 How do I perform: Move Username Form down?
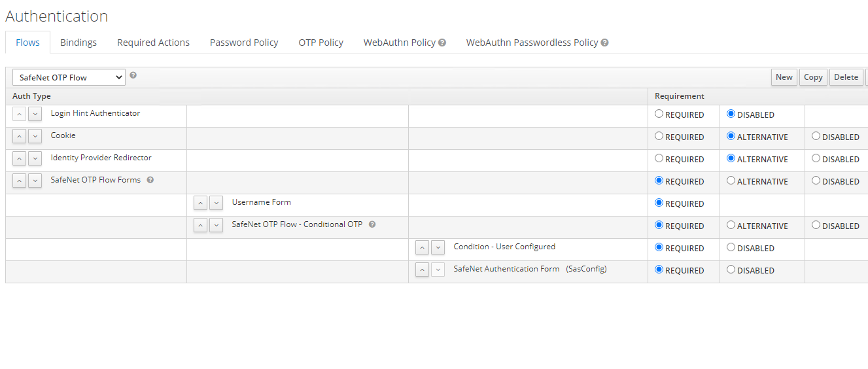216,203
